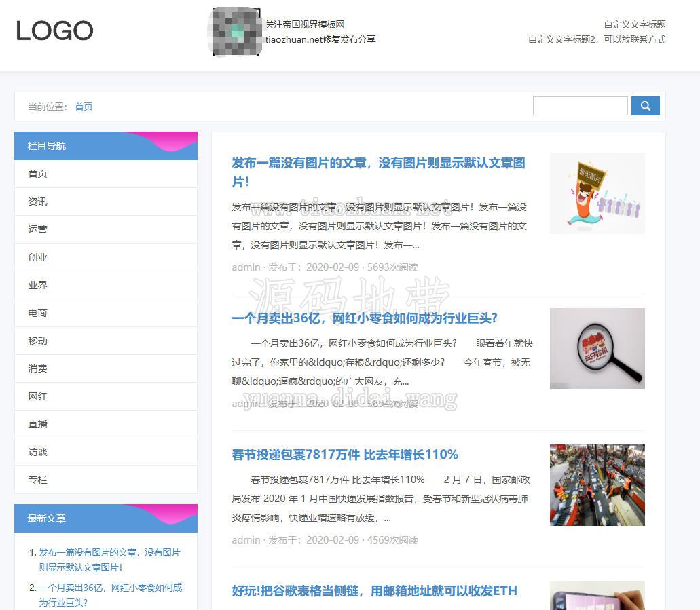Open article 好玩!把谷歌表格当侧链 title

click(374, 591)
